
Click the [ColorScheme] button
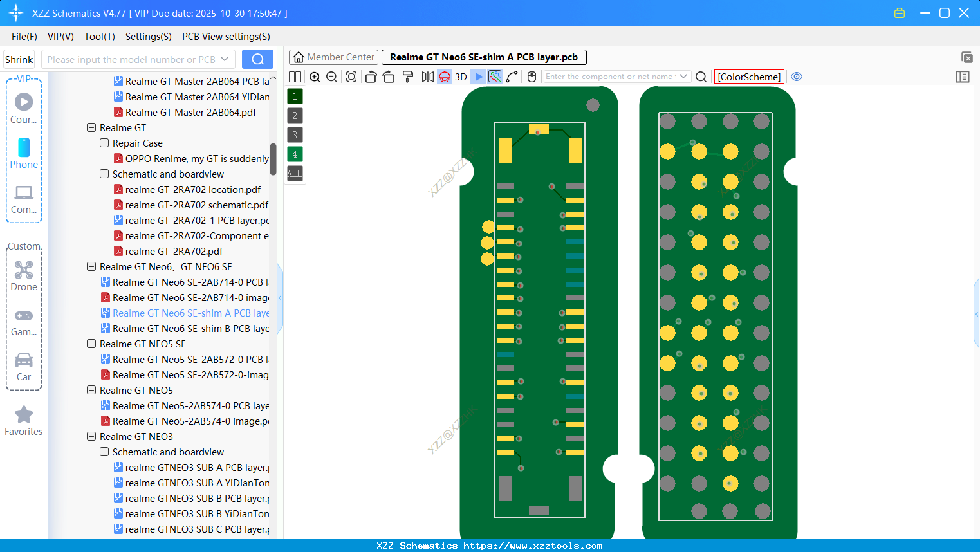748,77
